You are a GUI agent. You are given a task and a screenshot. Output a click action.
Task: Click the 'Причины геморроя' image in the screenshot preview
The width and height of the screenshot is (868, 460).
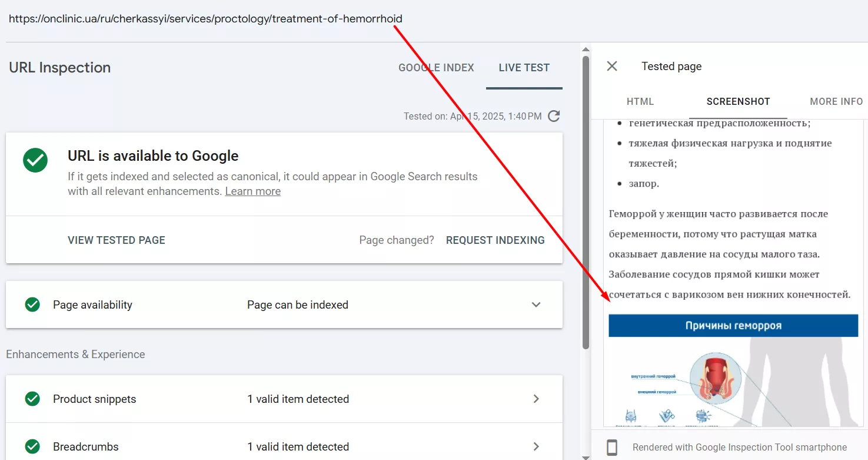click(x=733, y=325)
